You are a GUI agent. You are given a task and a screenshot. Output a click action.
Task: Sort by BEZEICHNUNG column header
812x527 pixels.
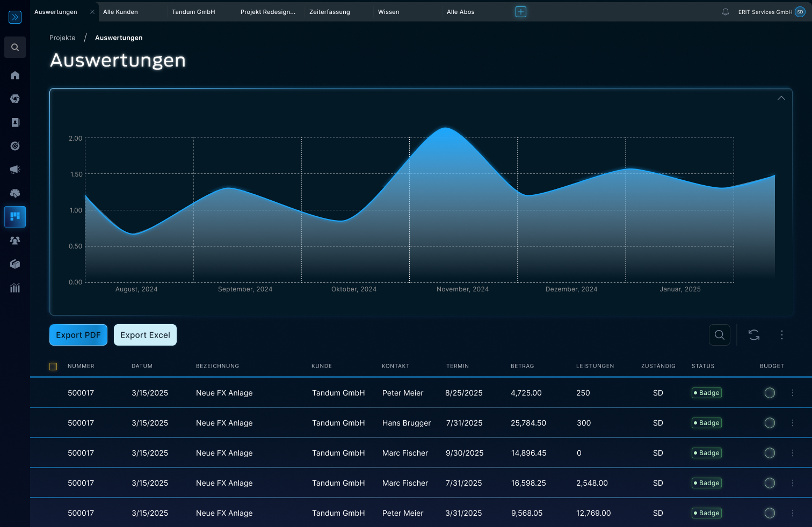[218, 366]
